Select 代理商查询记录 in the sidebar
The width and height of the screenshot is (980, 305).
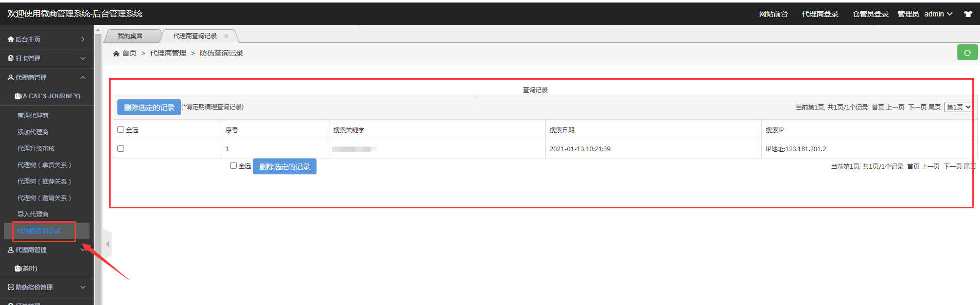click(39, 231)
